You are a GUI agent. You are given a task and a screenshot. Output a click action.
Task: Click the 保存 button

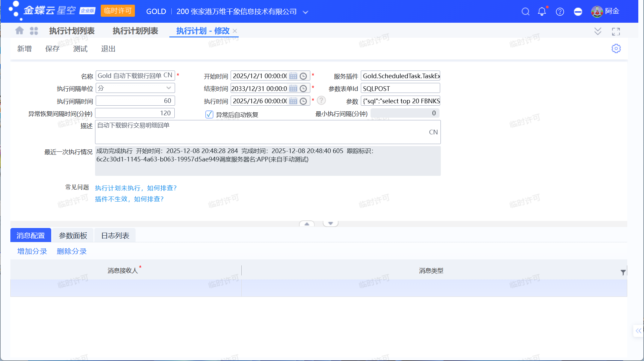[x=52, y=49]
